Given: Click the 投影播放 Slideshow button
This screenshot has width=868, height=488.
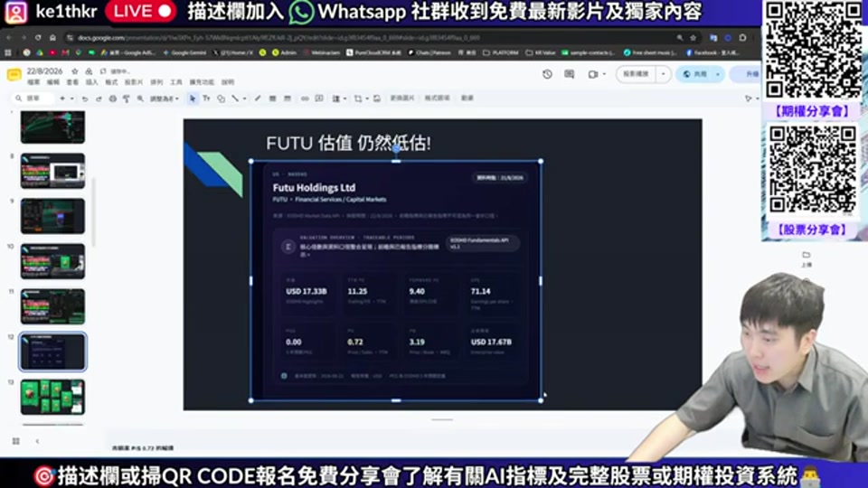Looking at the screenshot, I should tap(636, 74).
